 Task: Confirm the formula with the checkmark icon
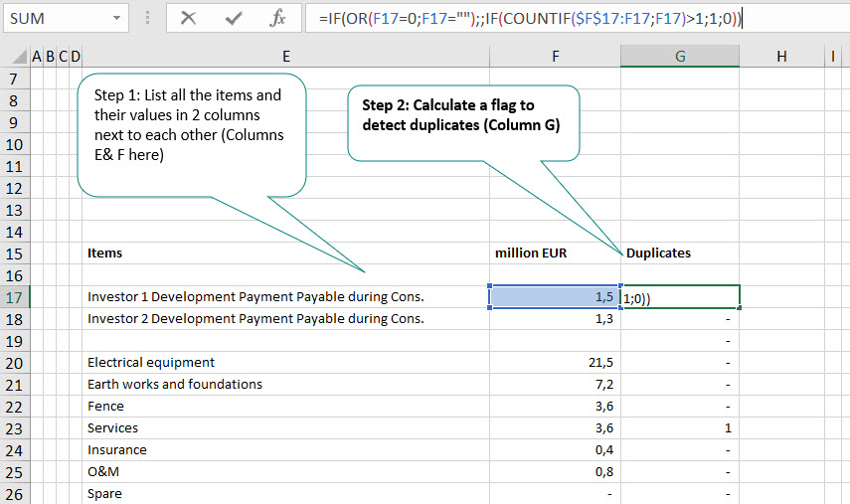click(234, 19)
